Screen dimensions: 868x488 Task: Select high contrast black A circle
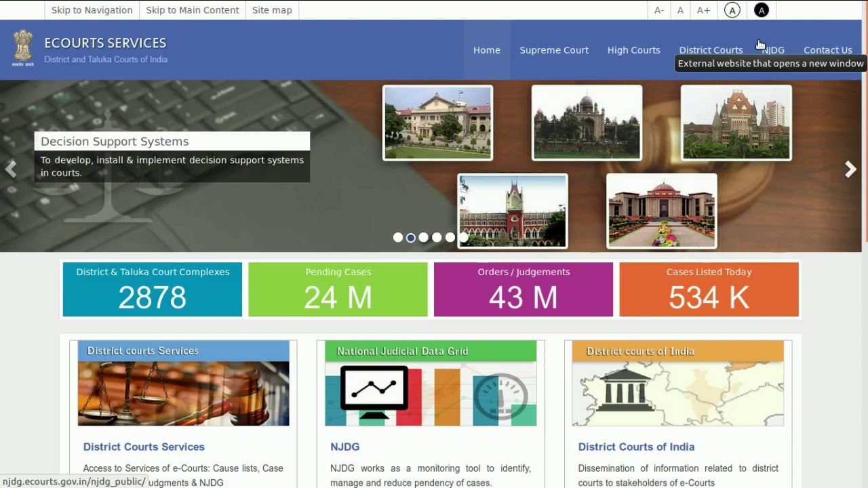pos(762,10)
